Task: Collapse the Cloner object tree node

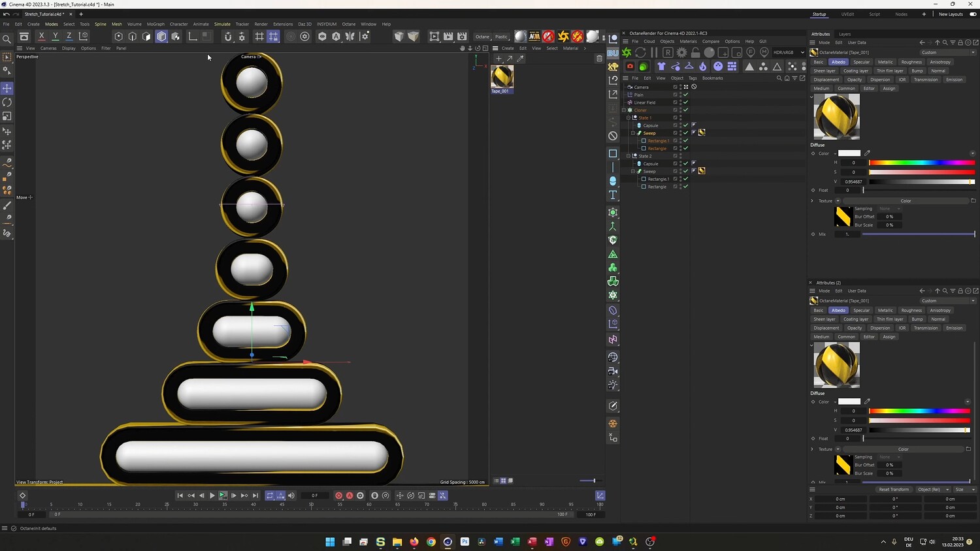Action: click(624, 110)
